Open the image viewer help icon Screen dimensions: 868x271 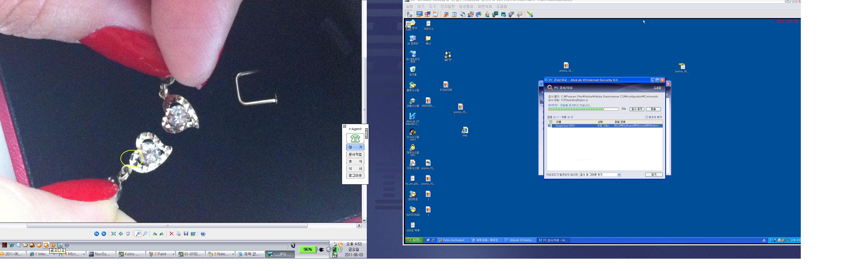[203, 234]
